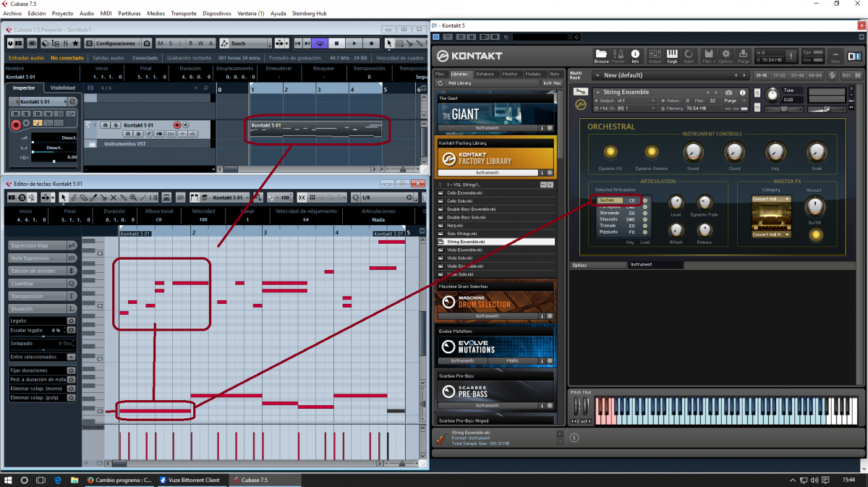Select Erase tool in key editor

84,198
